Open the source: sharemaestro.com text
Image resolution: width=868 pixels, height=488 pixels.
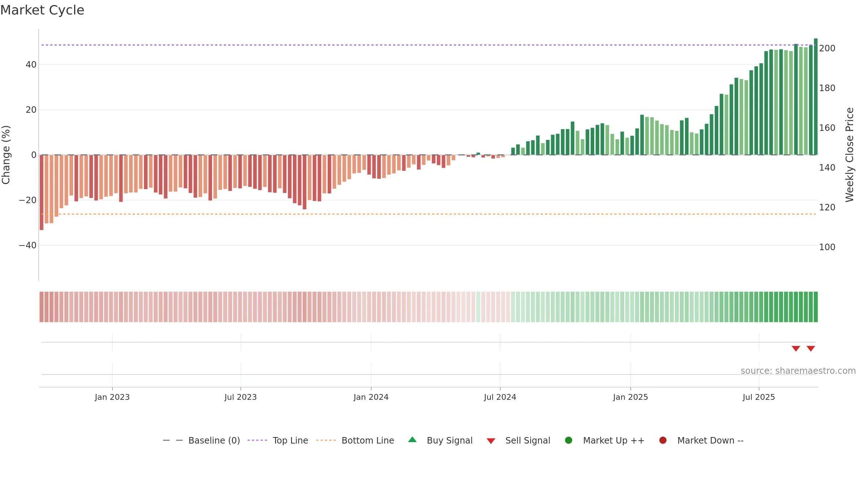[x=798, y=371]
